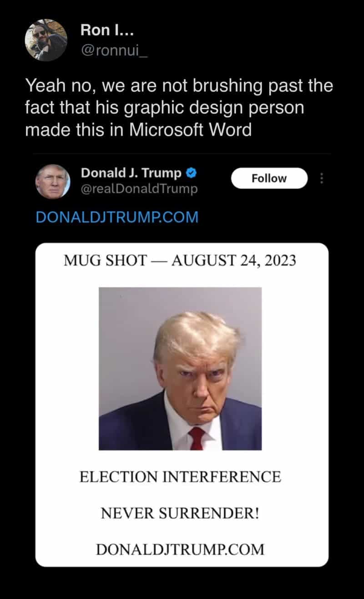This screenshot has height=599, width=364.
Task: Open the quoted tweet's small profile avatar
Action: point(53,181)
